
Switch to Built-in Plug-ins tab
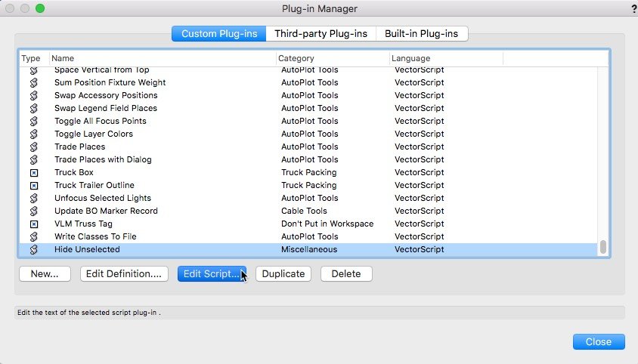click(x=423, y=34)
